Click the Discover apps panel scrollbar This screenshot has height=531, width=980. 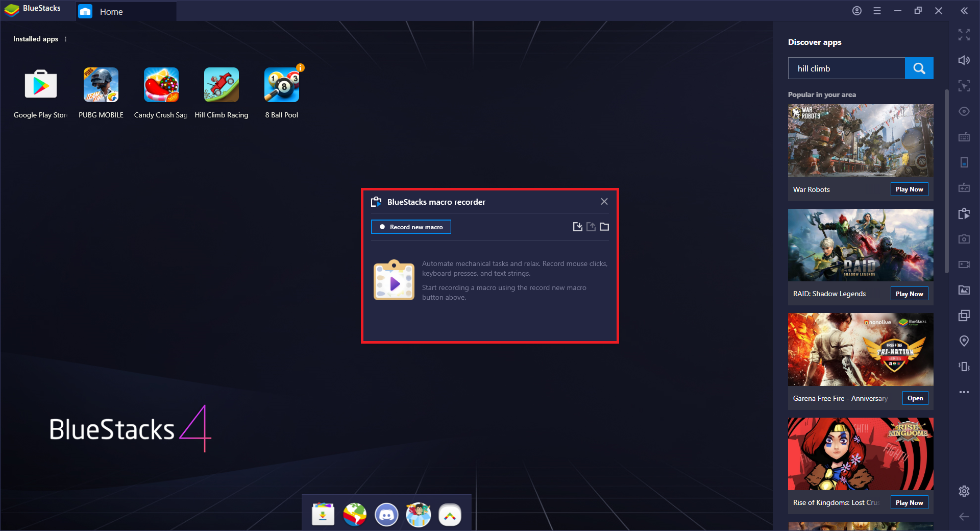point(947,181)
